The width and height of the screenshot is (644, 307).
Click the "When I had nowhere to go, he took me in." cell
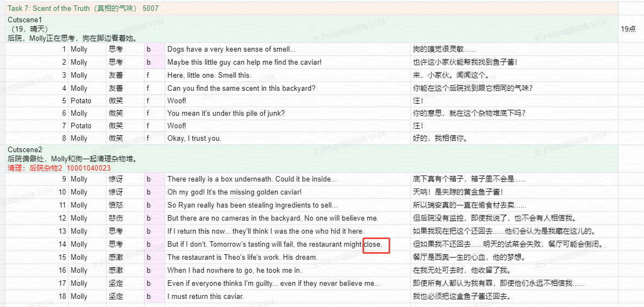pyautogui.click(x=234, y=270)
